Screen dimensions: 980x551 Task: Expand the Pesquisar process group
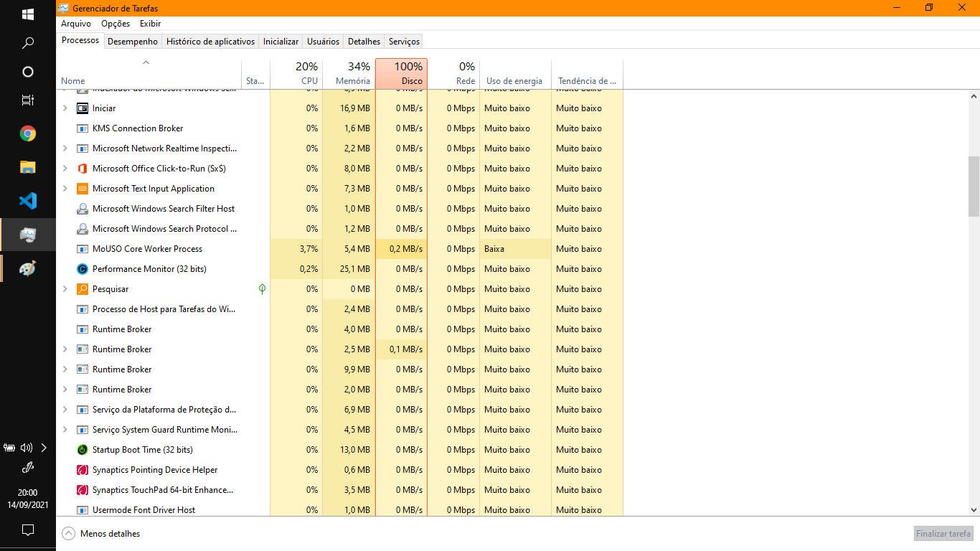pyautogui.click(x=65, y=289)
